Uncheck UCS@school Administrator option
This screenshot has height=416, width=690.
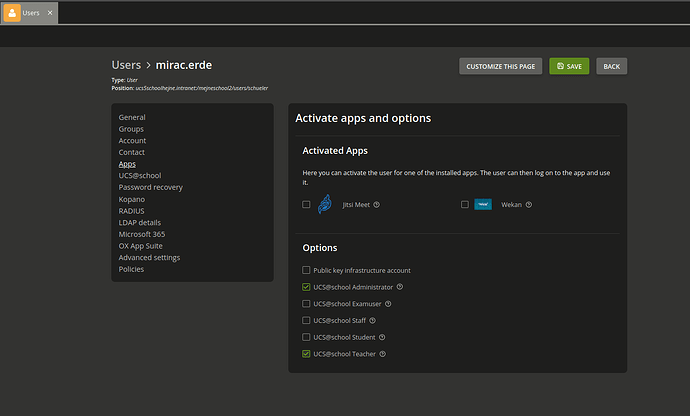click(306, 287)
